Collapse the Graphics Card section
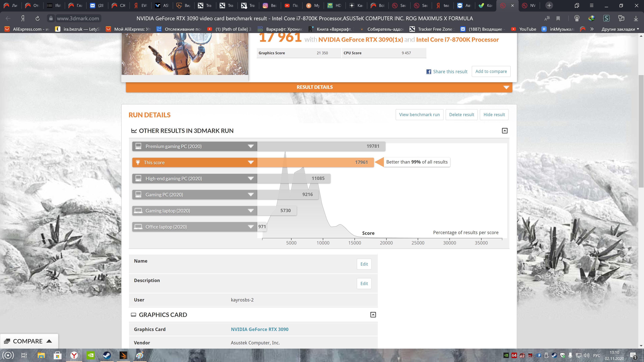This screenshot has height=362, width=644. coord(373,315)
